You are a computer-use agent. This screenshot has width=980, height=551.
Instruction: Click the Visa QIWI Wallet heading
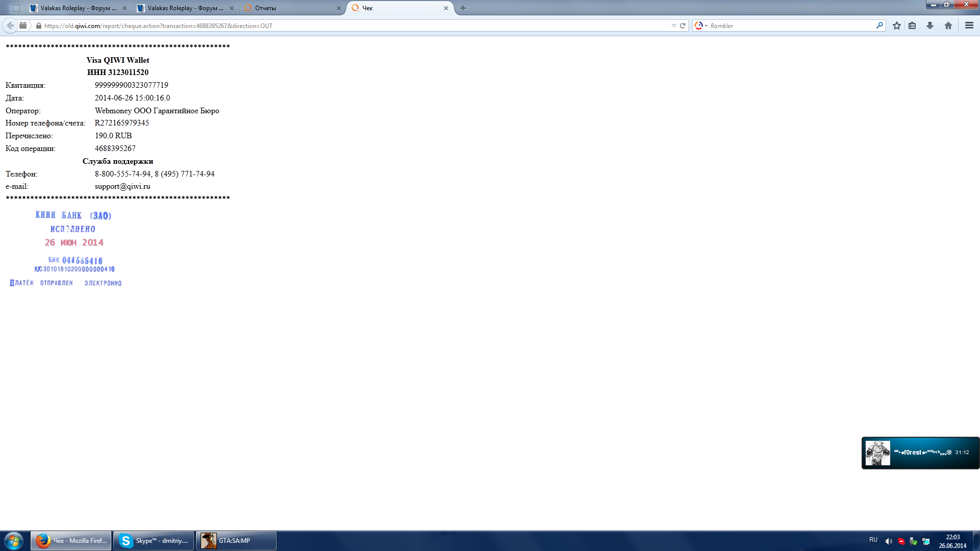[118, 60]
